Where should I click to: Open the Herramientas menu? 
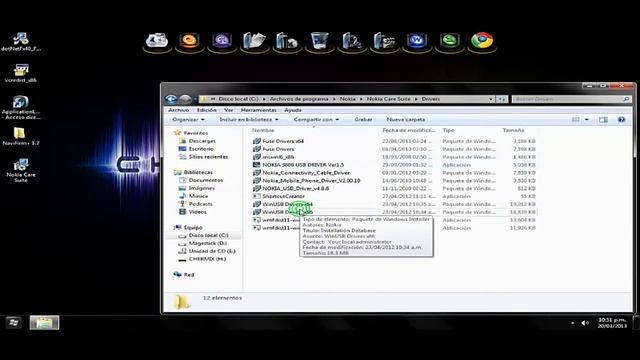(258, 110)
